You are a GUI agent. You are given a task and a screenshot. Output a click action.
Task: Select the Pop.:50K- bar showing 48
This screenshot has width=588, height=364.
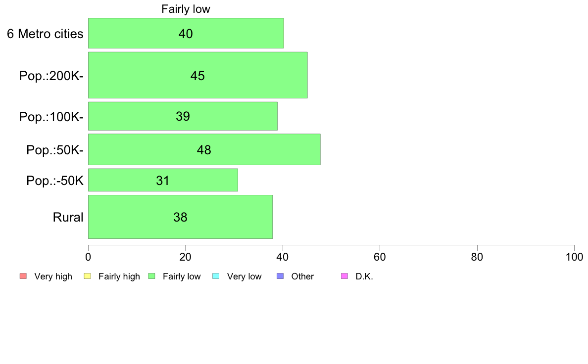204,149
